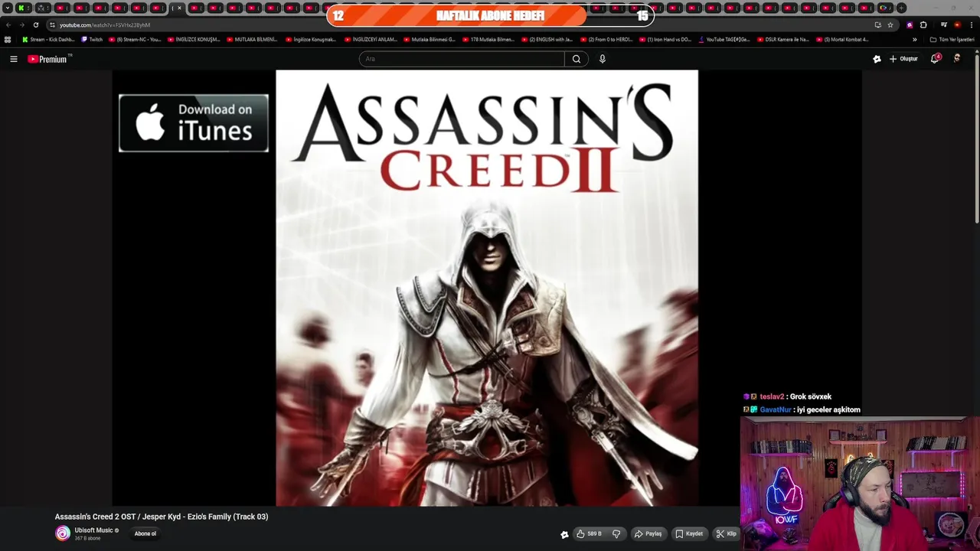Dislike the video with the thumbs down icon
This screenshot has width=980, height=551.
[x=616, y=533]
